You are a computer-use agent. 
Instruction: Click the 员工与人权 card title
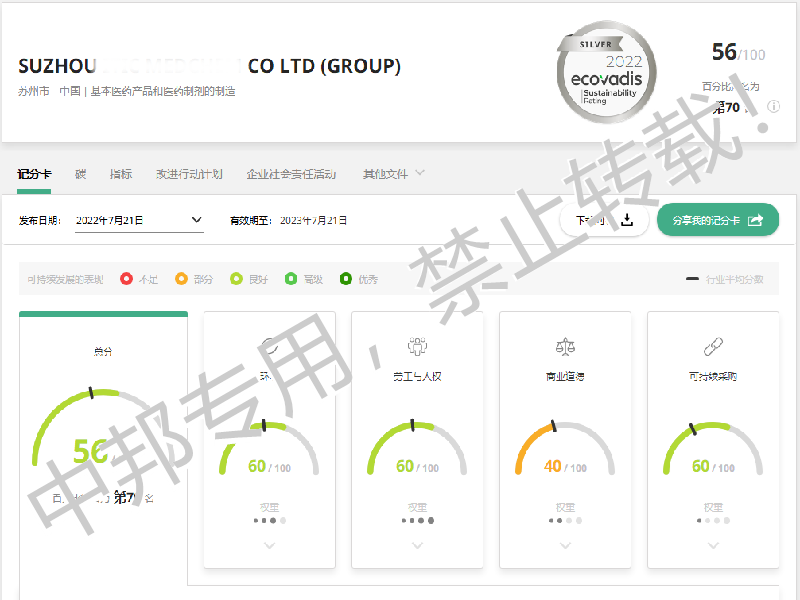click(x=417, y=377)
